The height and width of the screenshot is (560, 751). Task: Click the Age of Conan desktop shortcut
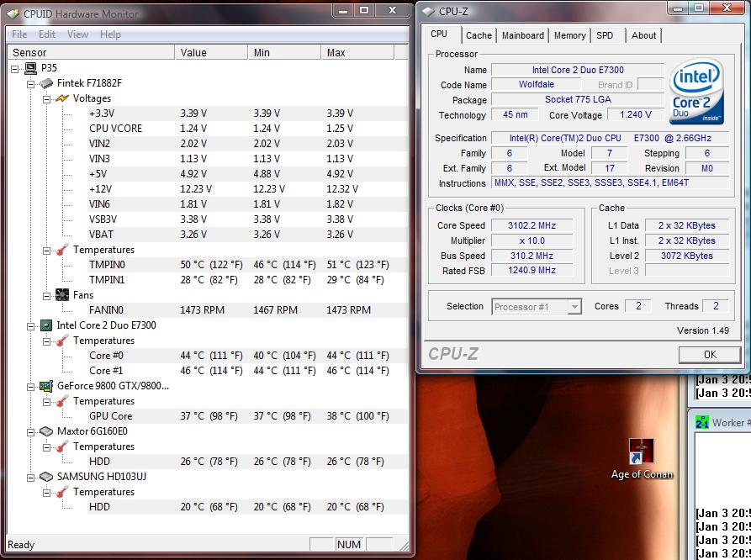[x=642, y=458]
